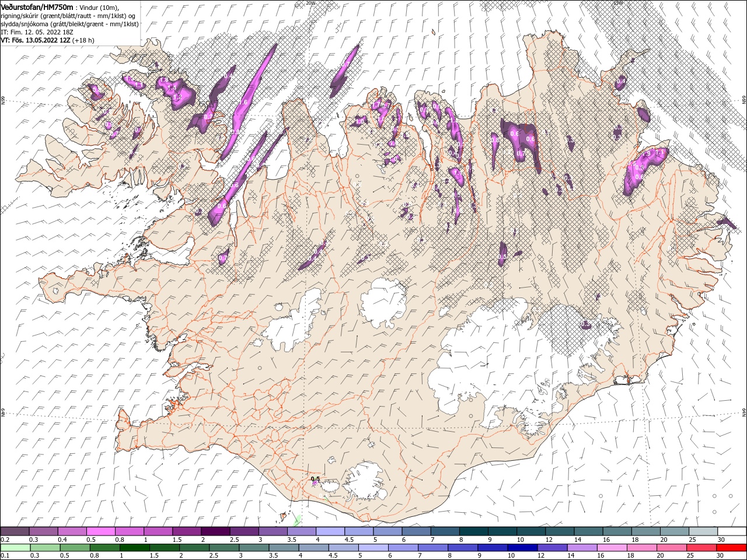The height and width of the screenshot is (560, 747).
Task: Select the lower-scale swatch between 2.5 and 3
Action: click(x=224, y=548)
